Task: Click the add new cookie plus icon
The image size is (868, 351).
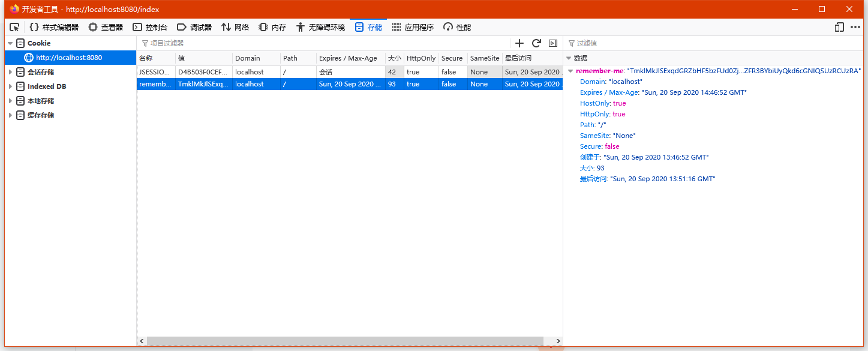Action: coord(519,43)
